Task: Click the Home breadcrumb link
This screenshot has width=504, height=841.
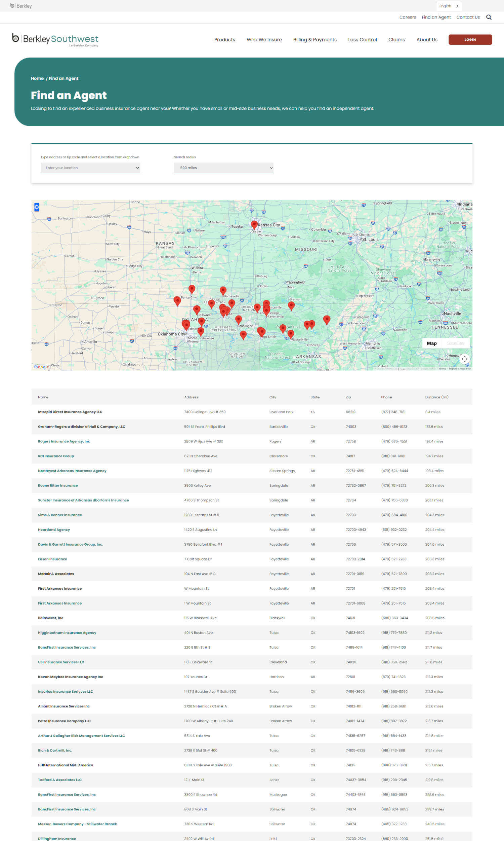Action: [37, 78]
